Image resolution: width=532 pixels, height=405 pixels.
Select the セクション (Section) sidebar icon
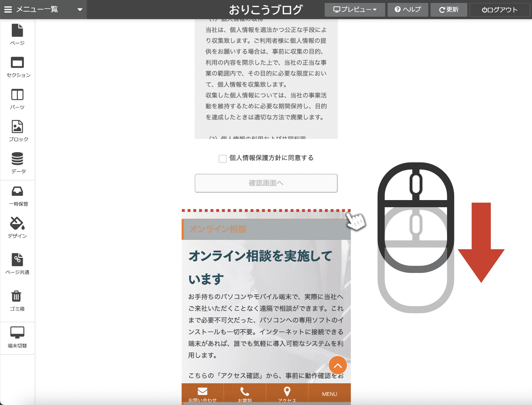pyautogui.click(x=17, y=63)
